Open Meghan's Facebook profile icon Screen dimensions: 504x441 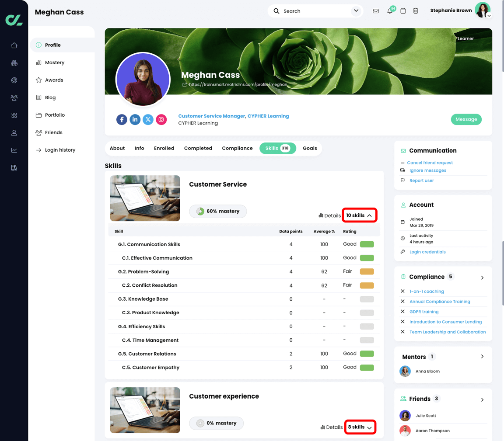(x=122, y=119)
